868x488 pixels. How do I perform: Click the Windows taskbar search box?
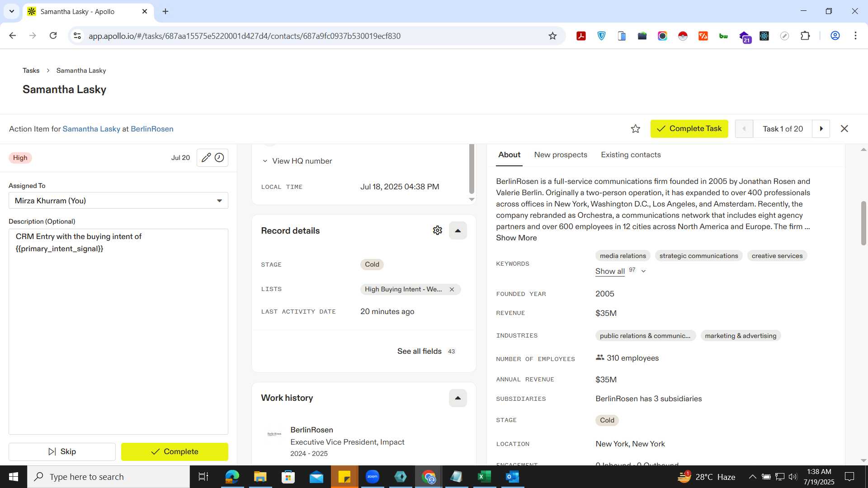click(x=108, y=477)
